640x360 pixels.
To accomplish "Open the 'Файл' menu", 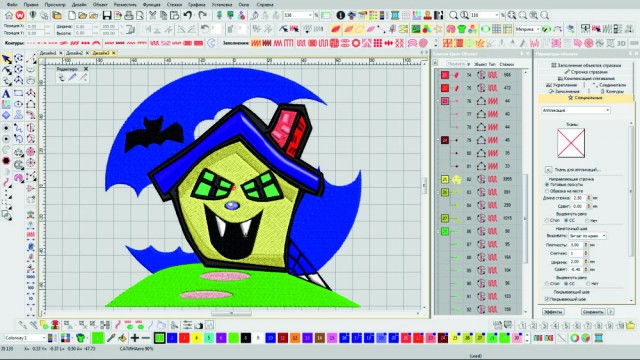I will pos(11,4).
